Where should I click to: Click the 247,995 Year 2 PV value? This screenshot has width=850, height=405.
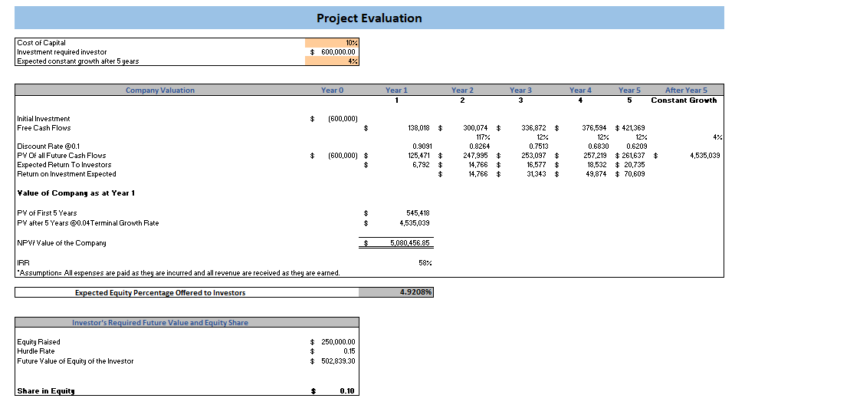coord(476,156)
